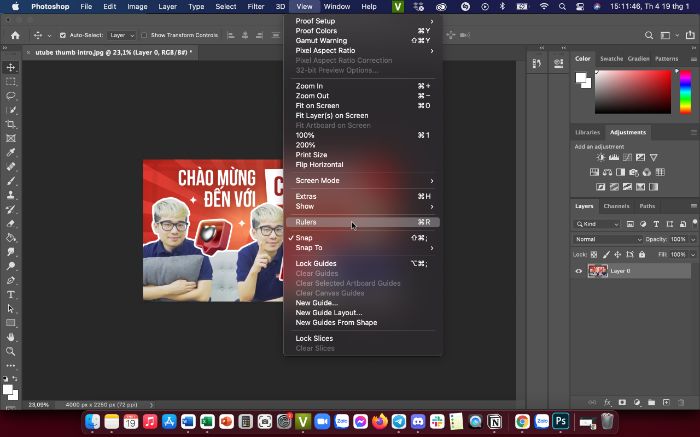Image resolution: width=700 pixels, height=437 pixels.
Task: Click the rainbow hue slider strip
Action: pyautogui.click(x=685, y=92)
